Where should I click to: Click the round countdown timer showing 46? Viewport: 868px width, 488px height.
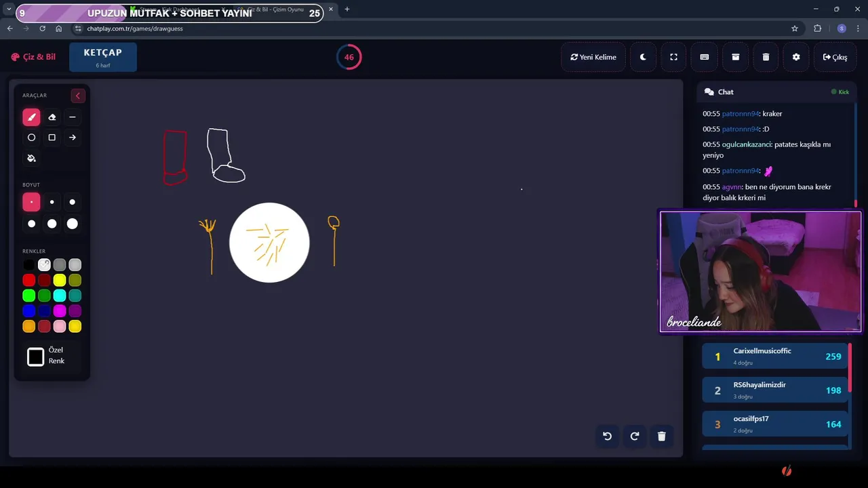[349, 57]
